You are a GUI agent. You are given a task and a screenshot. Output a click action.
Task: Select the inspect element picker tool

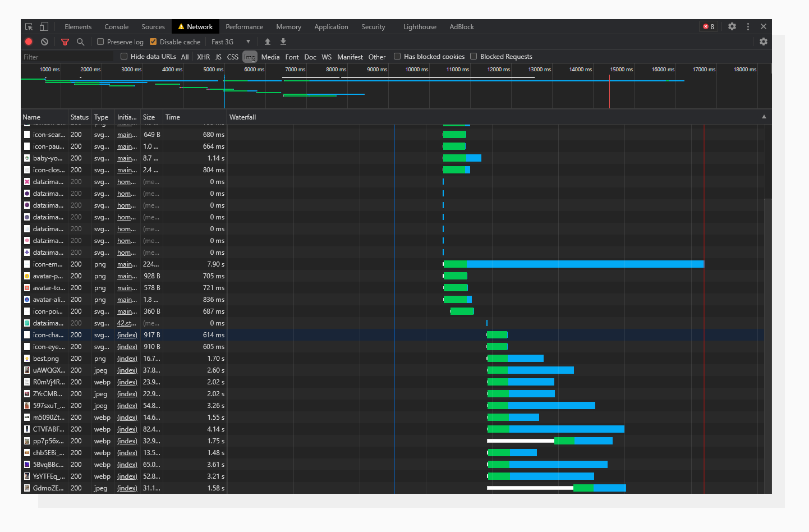point(29,26)
